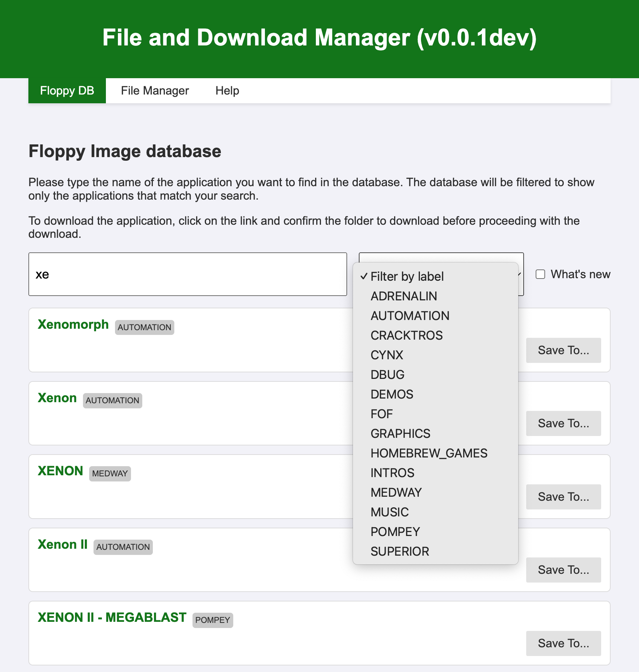Click Save To... for Xenon AUTOMATION
Screen dimensions: 639x672
click(x=563, y=423)
